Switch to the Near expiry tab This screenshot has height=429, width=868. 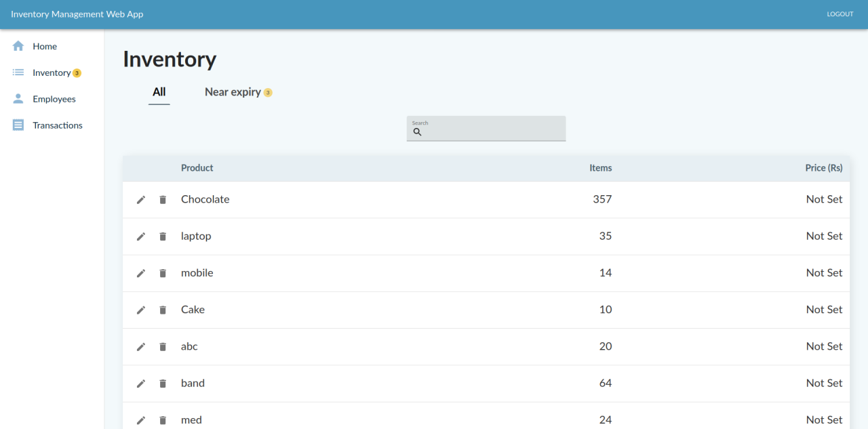pos(233,91)
